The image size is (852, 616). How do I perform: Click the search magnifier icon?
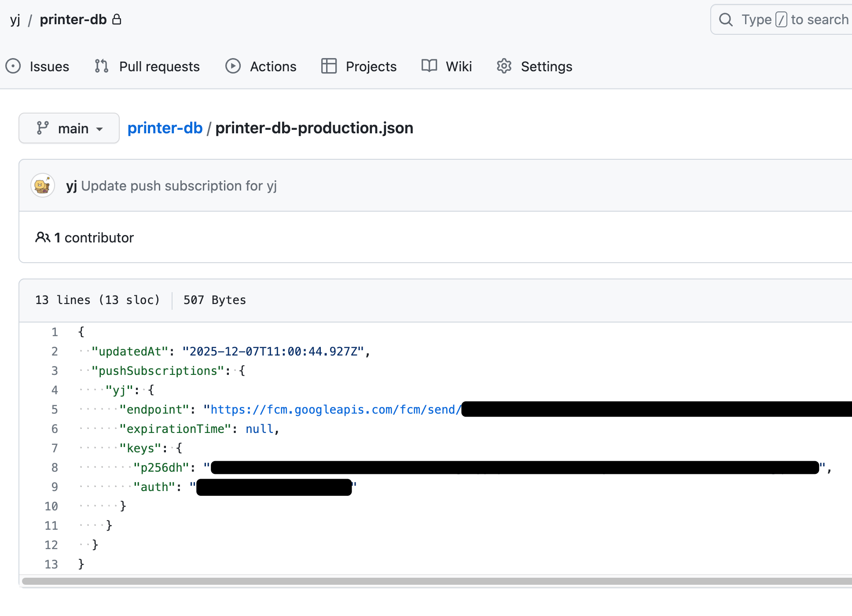726,19
